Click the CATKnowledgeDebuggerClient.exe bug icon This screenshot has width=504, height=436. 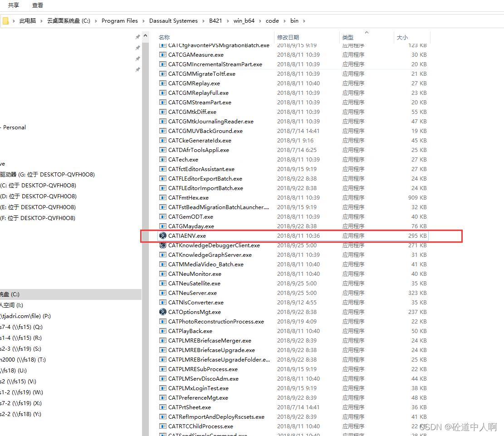(163, 245)
